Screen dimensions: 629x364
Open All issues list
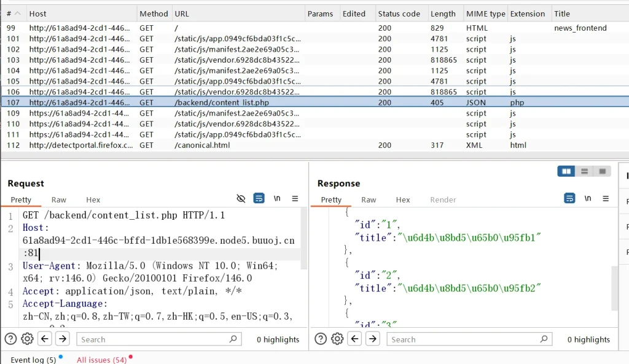pos(101,360)
